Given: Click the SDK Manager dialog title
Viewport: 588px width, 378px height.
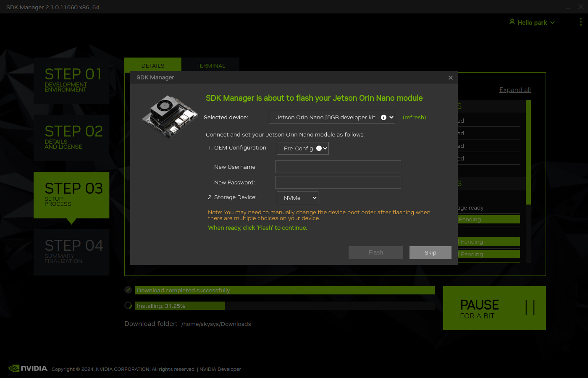Looking at the screenshot, I should (155, 78).
